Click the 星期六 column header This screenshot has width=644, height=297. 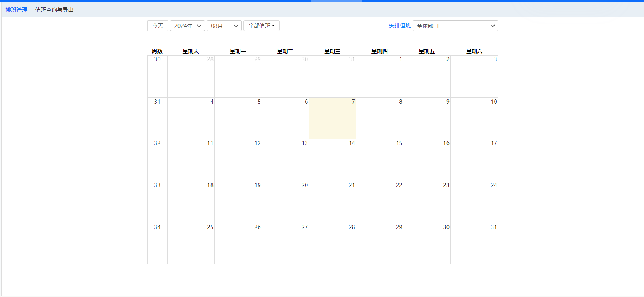tap(474, 51)
